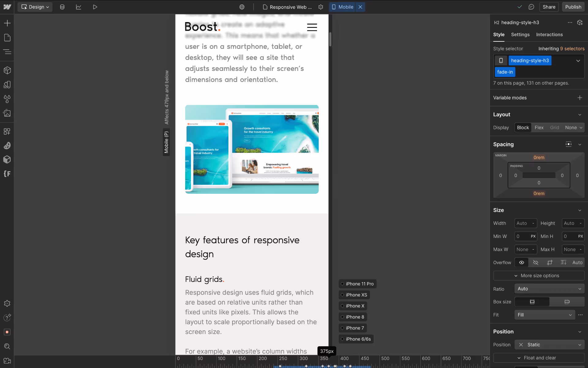Open the Assets panel
Screen dimensions: 588x368
(x=7, y=113)
